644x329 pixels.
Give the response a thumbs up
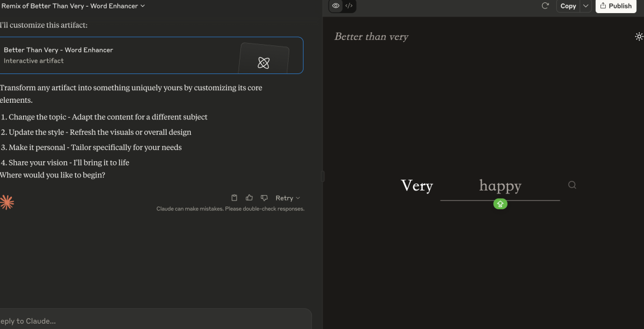[249, 198]
